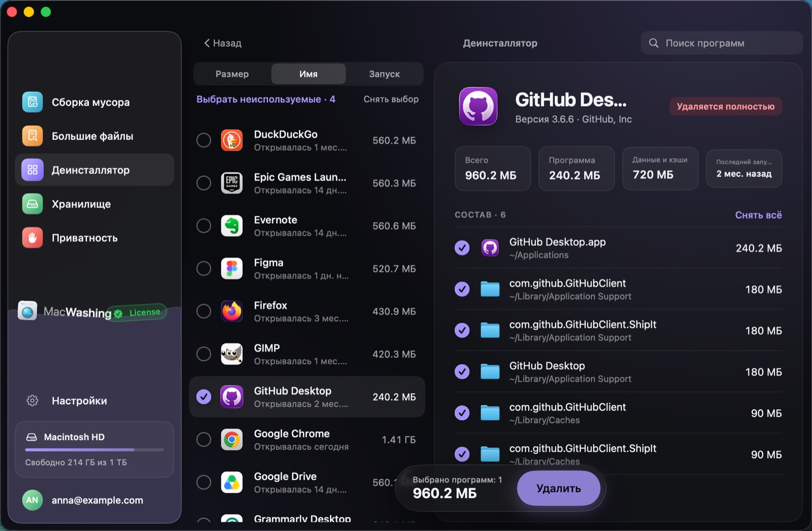Click Снять выбор link
Image resolution: width=812 pixels, height=531 pixels.
coord(391,99)
